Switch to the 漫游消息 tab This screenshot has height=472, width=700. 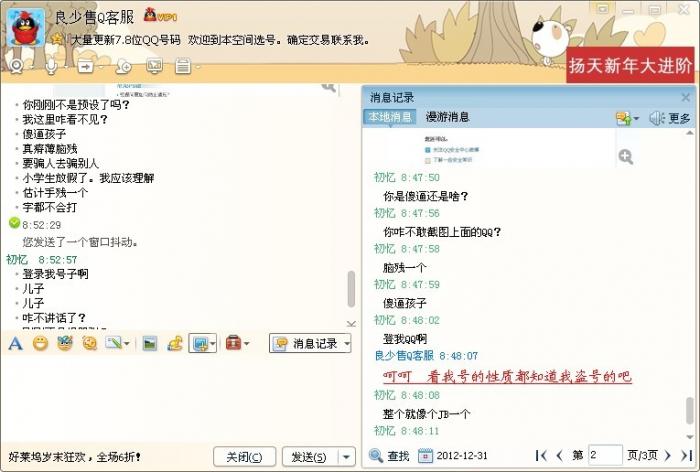pos(447,117)
